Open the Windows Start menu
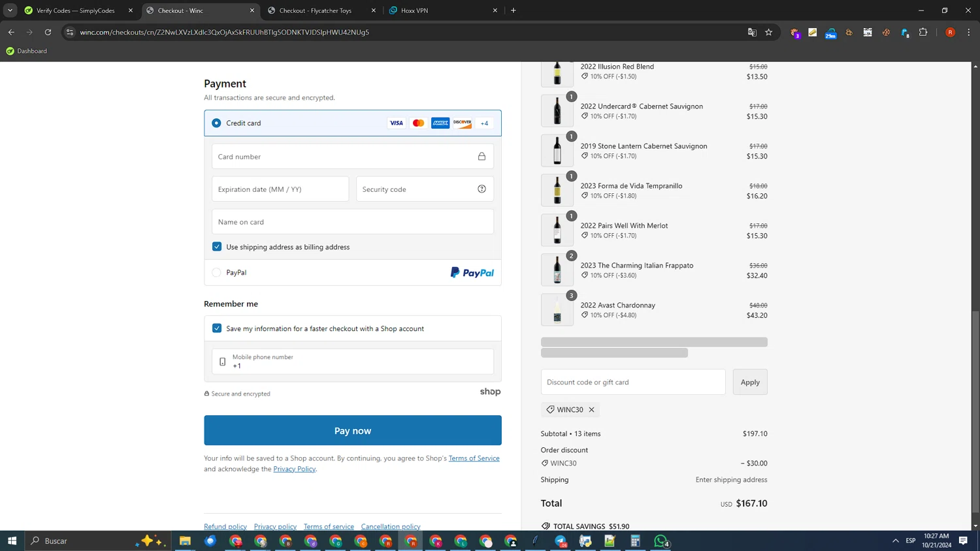The image size is (980, 551). click(x=12, y=541)
